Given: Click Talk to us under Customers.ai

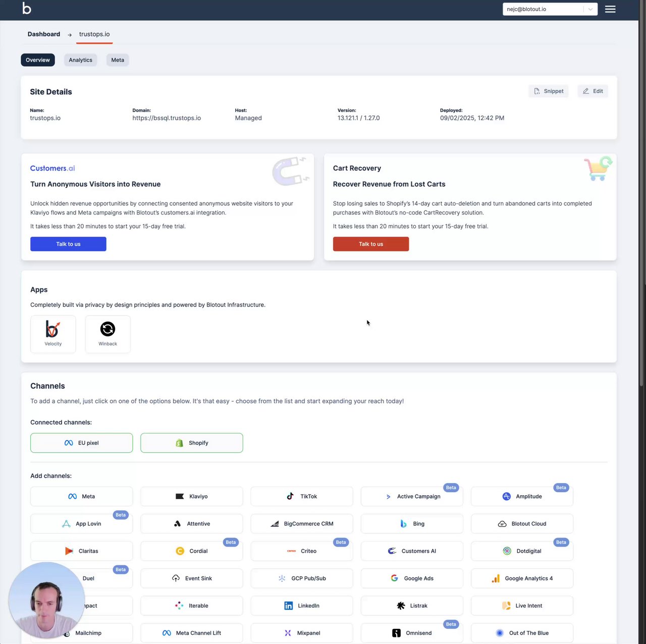Looking at the screenshot, I should [x=68, y=244].
